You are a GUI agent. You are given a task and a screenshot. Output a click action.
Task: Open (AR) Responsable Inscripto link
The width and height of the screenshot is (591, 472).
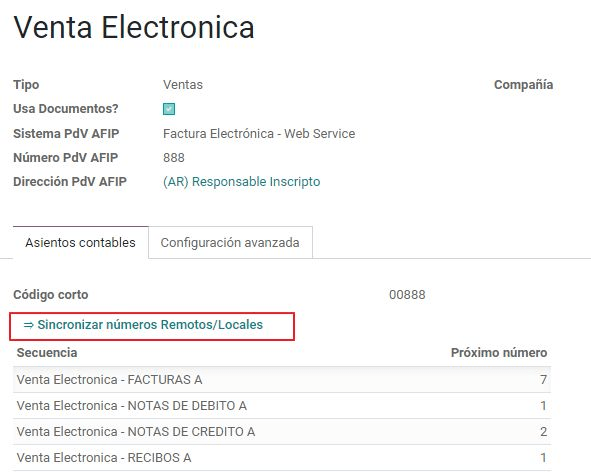(x=242, y=182)
